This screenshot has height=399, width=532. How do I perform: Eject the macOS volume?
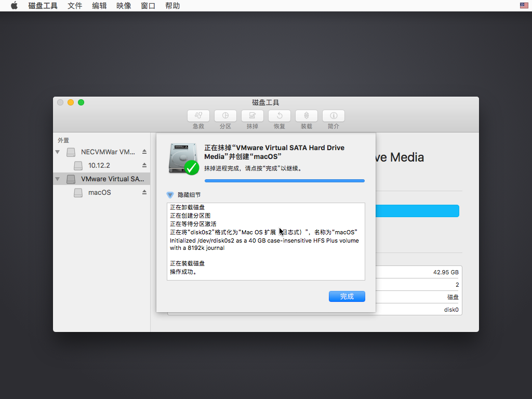pos(144,192)
